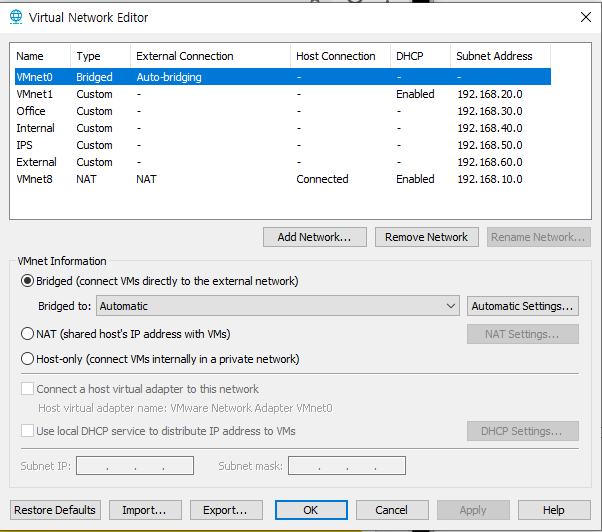The width and height of the screenshot is (602, 532).
Task: Click the Export button
Action: [226, 510]
